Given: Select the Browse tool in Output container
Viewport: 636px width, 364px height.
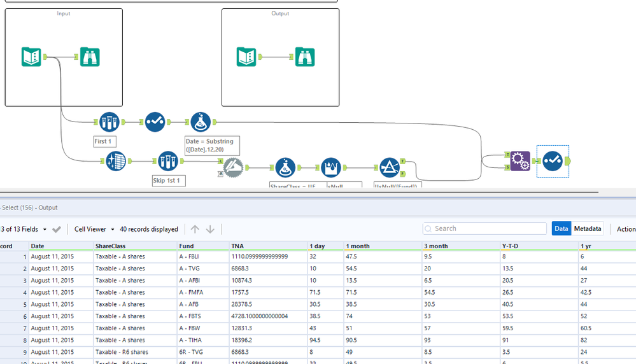Looking at the screenshot, I should pyautogui.click(x=304, y=57).
